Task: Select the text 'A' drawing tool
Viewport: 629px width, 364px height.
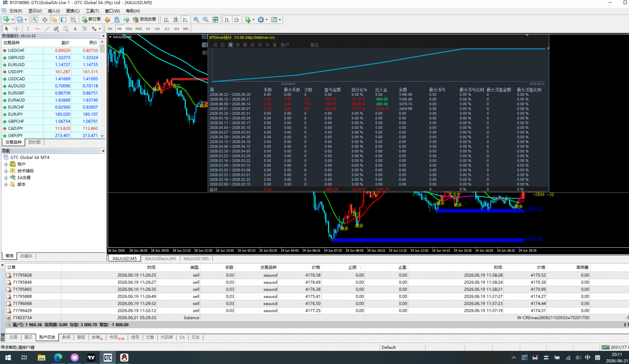Action: (x=75, y=29)
